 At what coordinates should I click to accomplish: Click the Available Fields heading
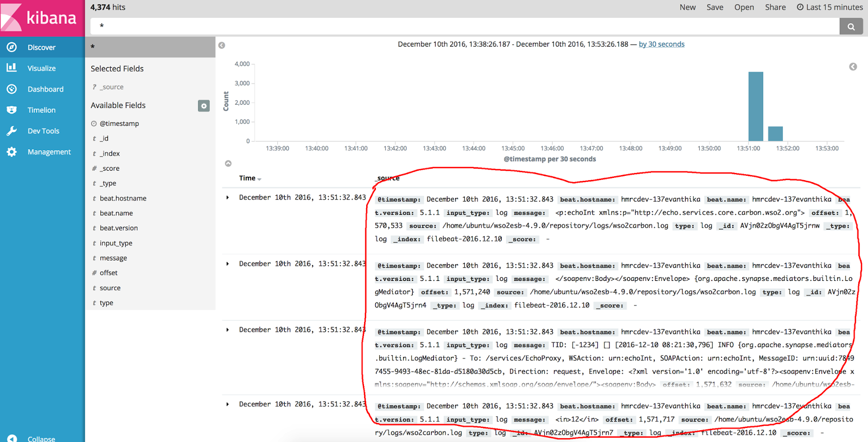(118, 105)
